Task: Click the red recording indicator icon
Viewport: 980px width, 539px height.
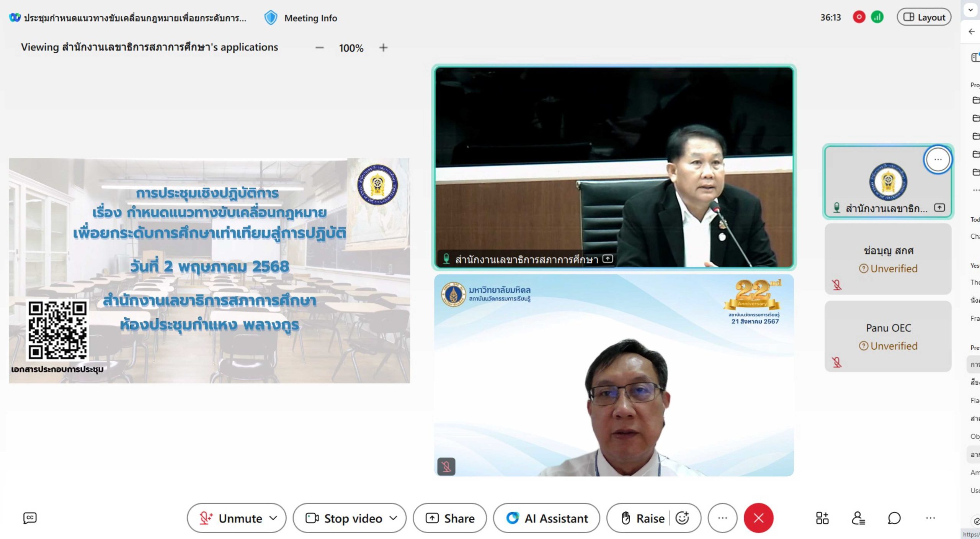Action: click(859, 17)
